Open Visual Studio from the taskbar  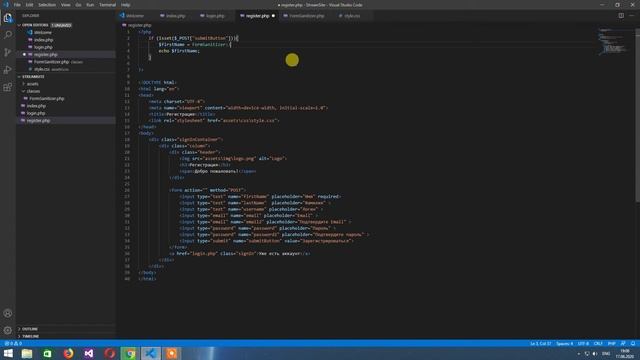[x=89, y=353]
